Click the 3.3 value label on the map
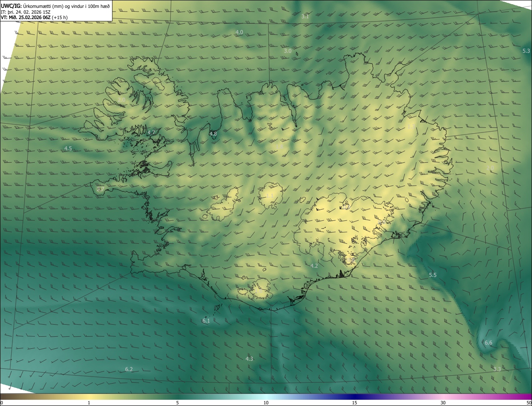Viewport: 532px width, 406px height. click(497, 369)
